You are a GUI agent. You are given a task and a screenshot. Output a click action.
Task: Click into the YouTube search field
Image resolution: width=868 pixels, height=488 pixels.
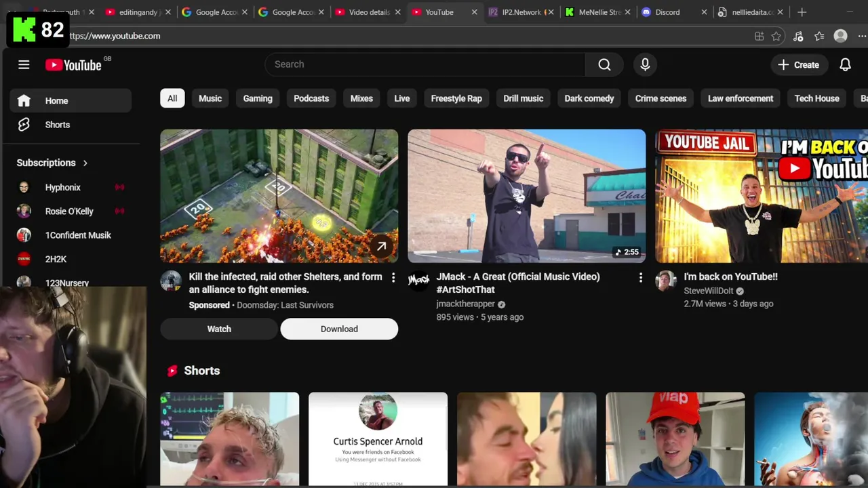click(425, 64)
